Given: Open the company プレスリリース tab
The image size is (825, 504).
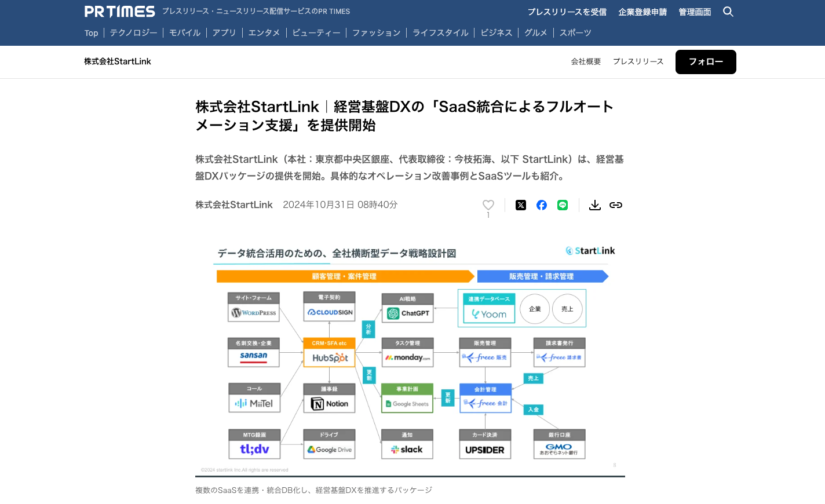Looking at the screenshot, I should [638, 61].
